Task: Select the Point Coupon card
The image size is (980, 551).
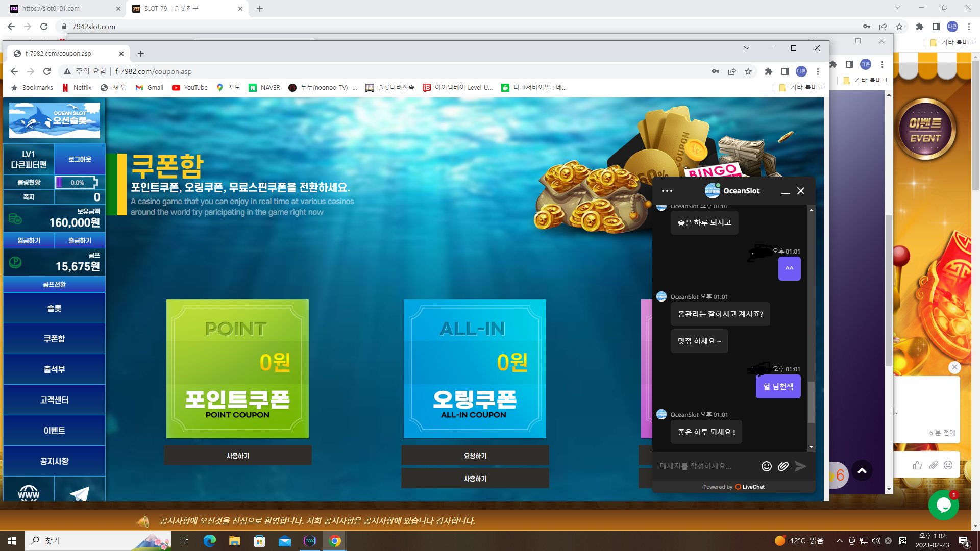Action: (x=237, y=369)
